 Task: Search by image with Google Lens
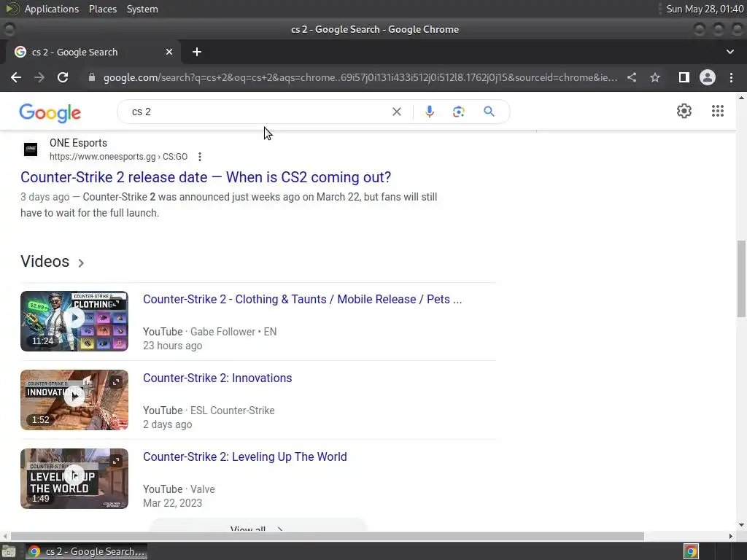tap(458, 112)
